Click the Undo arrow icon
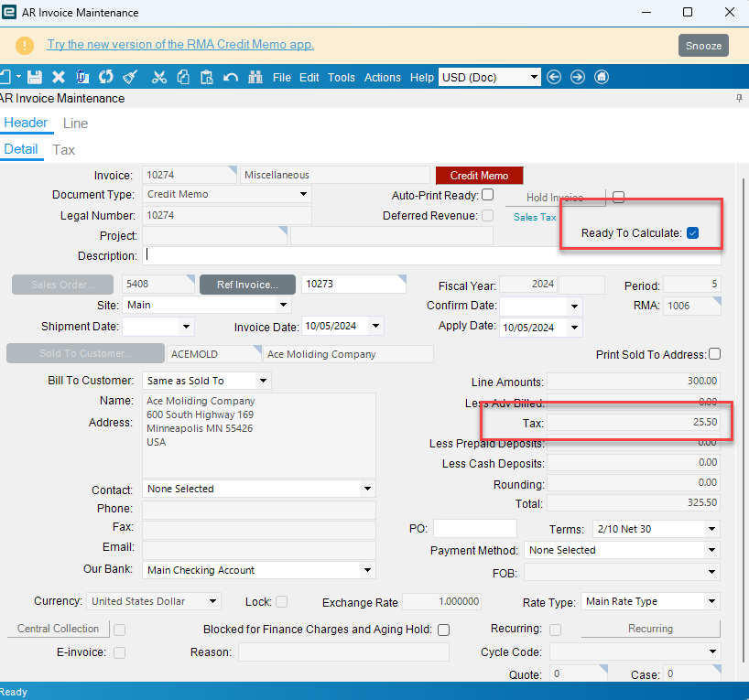Screen dimensions: 749x700 231,77
